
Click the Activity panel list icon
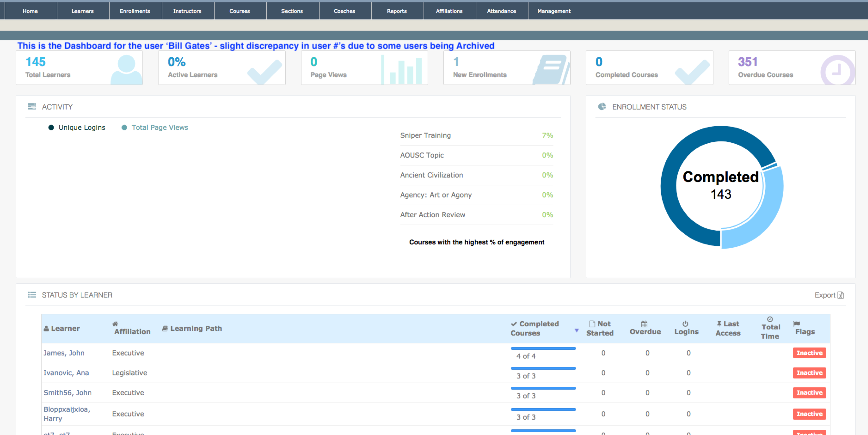click(x=32, y=107)
